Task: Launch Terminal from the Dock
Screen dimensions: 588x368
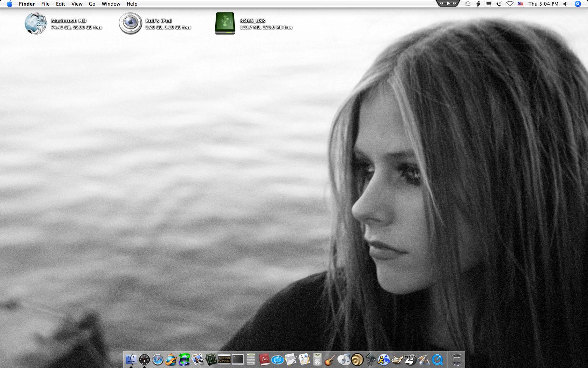Action: click(238, 360)
